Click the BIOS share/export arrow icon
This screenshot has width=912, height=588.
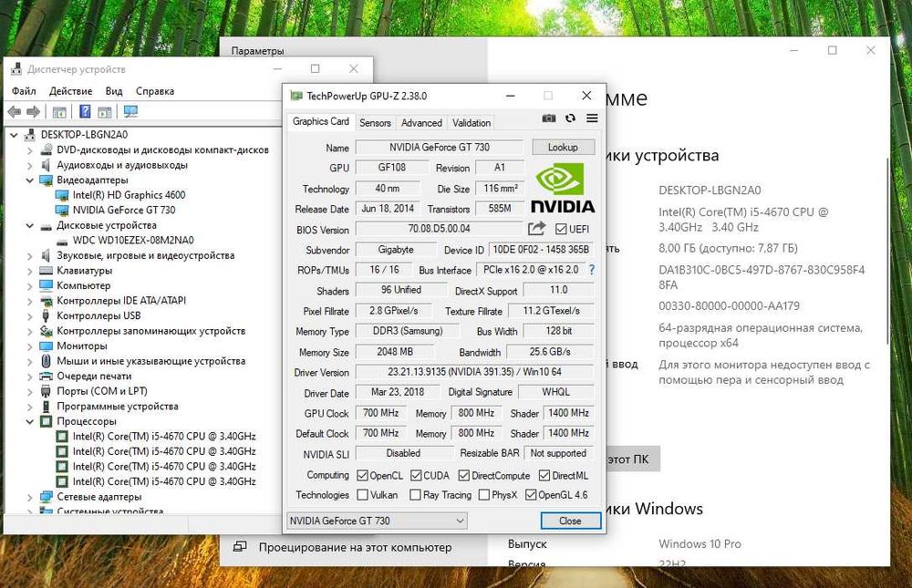tap(537, 229)
